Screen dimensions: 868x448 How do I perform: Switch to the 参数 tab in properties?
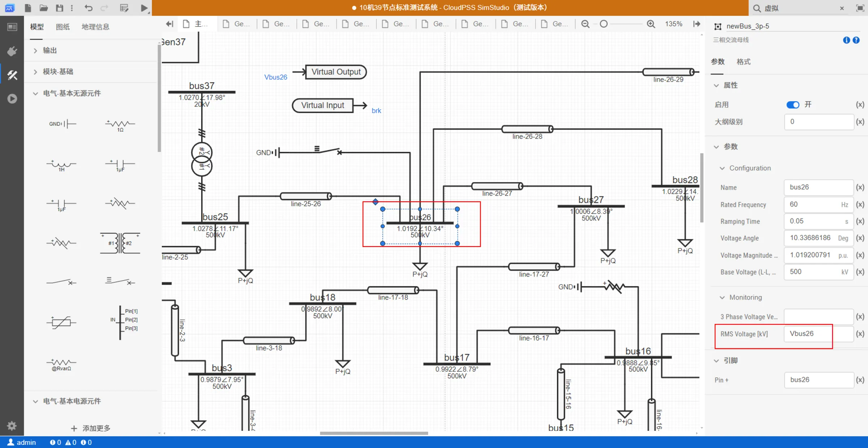tap(718, 62)
